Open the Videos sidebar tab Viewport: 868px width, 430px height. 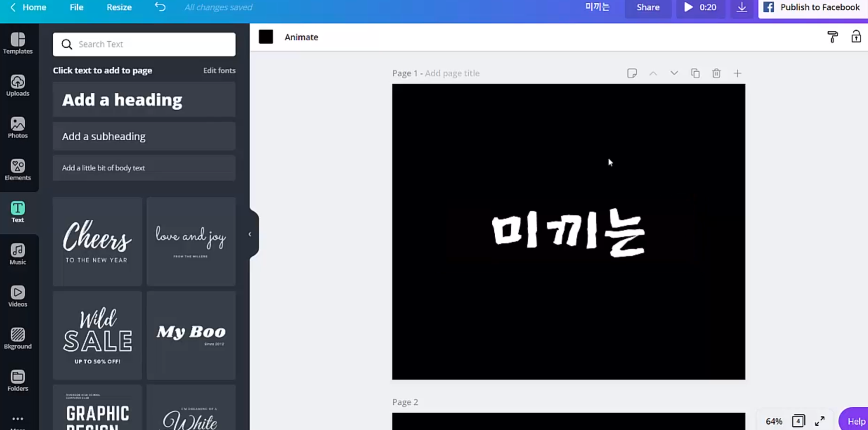(x=18, y=297)
